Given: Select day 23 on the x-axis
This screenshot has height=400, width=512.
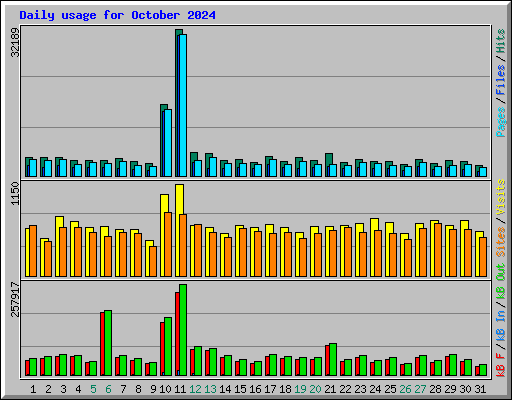Looking at the screenshot, I should [360, 389].
